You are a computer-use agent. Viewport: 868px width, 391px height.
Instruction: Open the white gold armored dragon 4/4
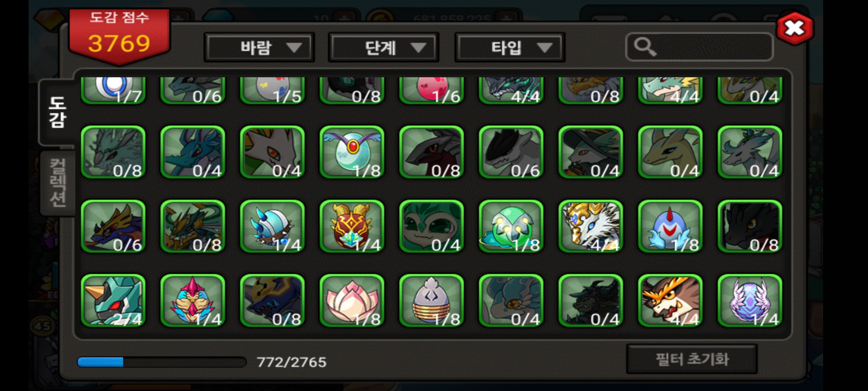[591, 226]
